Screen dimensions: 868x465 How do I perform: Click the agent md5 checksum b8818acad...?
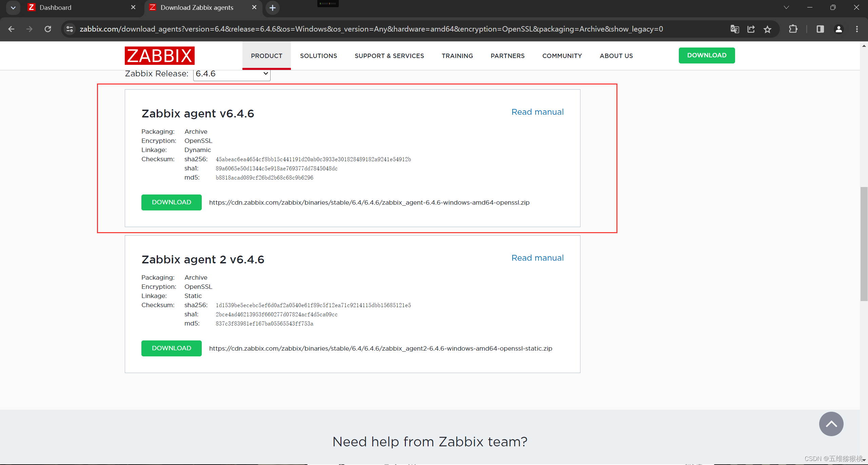tap(264, 178)
